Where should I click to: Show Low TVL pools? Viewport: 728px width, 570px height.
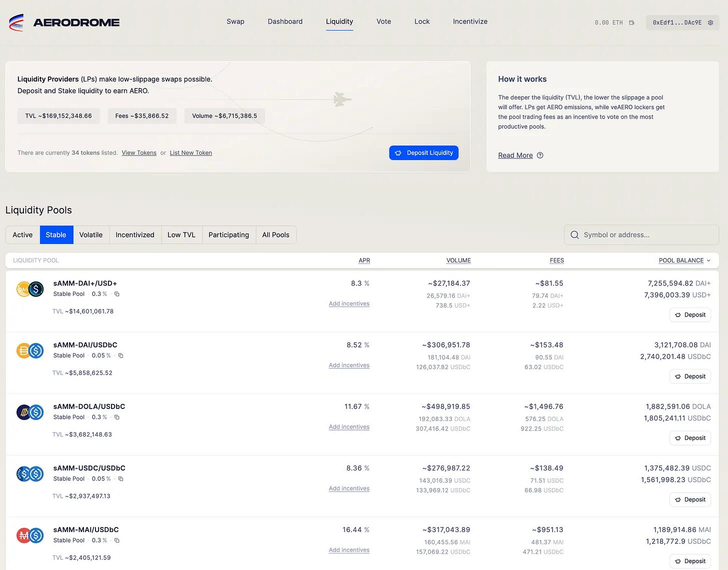coord(181,235)
